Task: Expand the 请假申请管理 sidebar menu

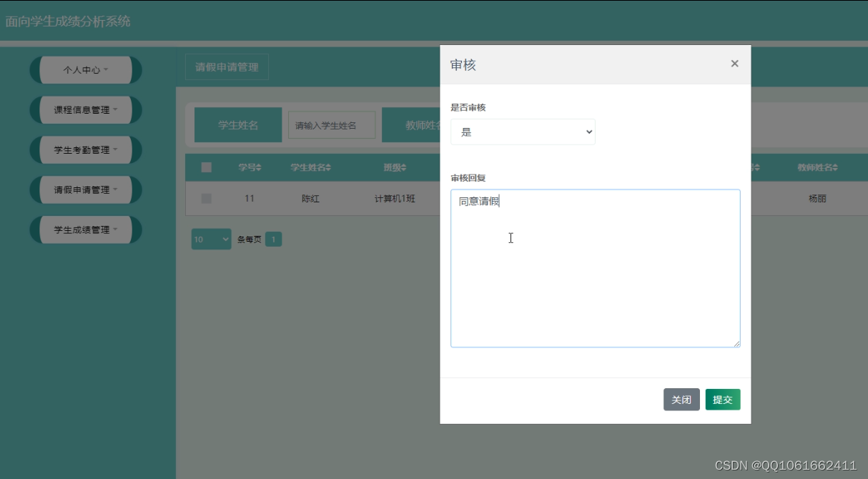Action: coord(85,189)
